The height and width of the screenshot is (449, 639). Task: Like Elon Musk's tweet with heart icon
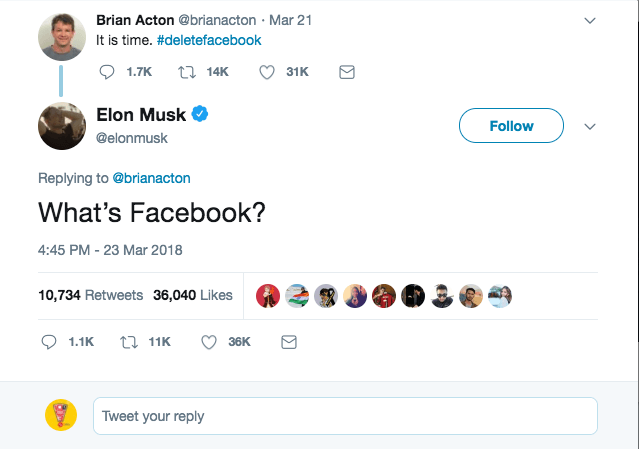pyautogui.click(x=209, y=341)
